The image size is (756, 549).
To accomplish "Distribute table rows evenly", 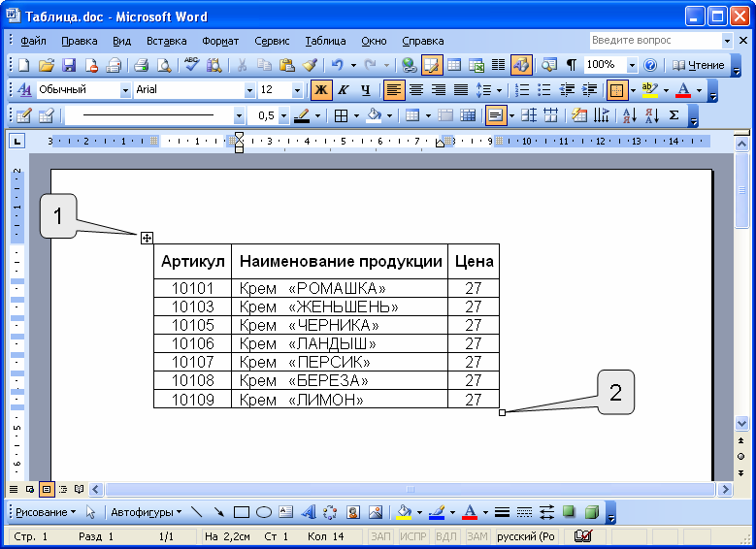I will tap(529, 115).
